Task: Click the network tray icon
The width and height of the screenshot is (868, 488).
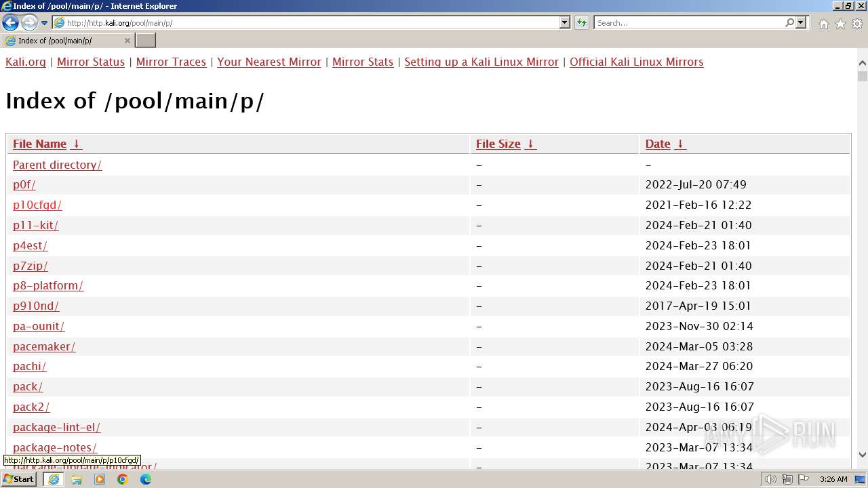Action: point(787,479)
